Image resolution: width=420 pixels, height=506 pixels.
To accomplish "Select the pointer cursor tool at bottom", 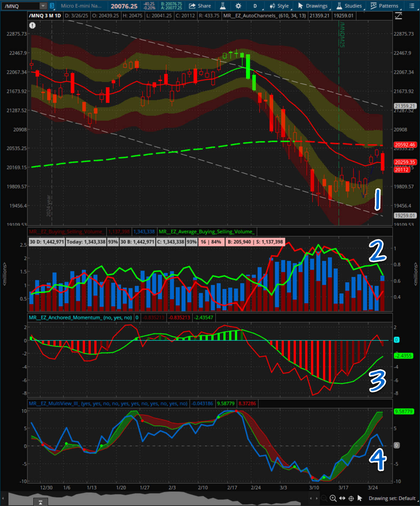I will (359, 498).
